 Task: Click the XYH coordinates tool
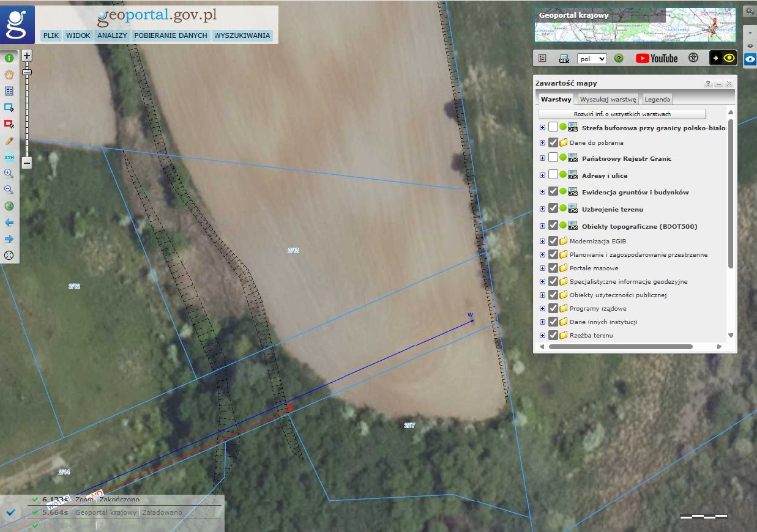click(9, 157)
